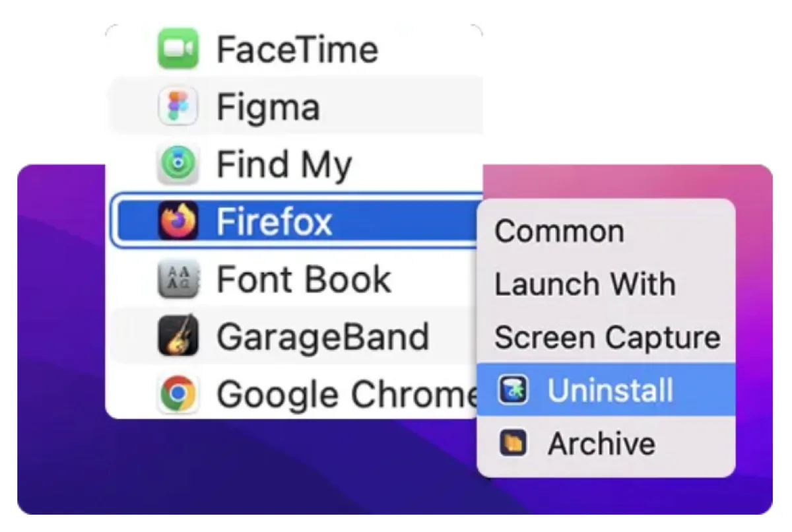Image resolution: width=792 pixels, height=532 pixels.
Task: Click the GarageBand guitar icon
Action: (178, 337)
